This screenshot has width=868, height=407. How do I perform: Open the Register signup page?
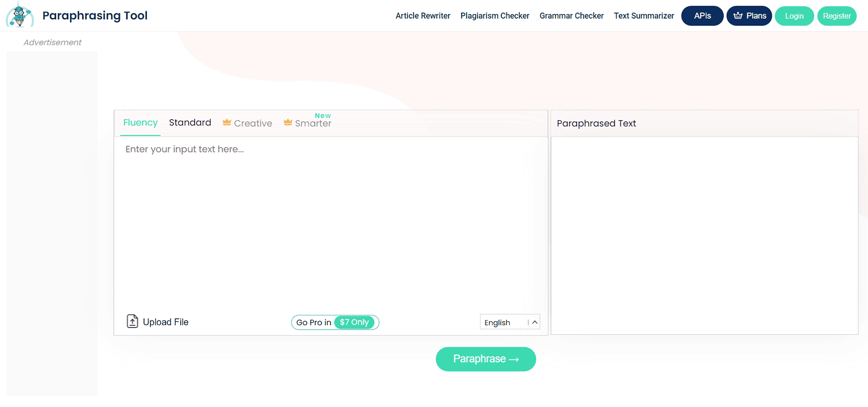(837, 15)
